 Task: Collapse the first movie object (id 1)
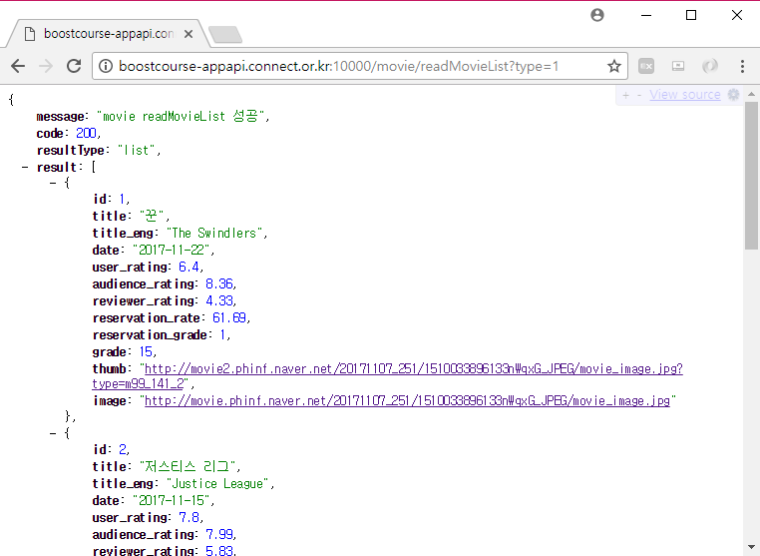tap(53, 183)
